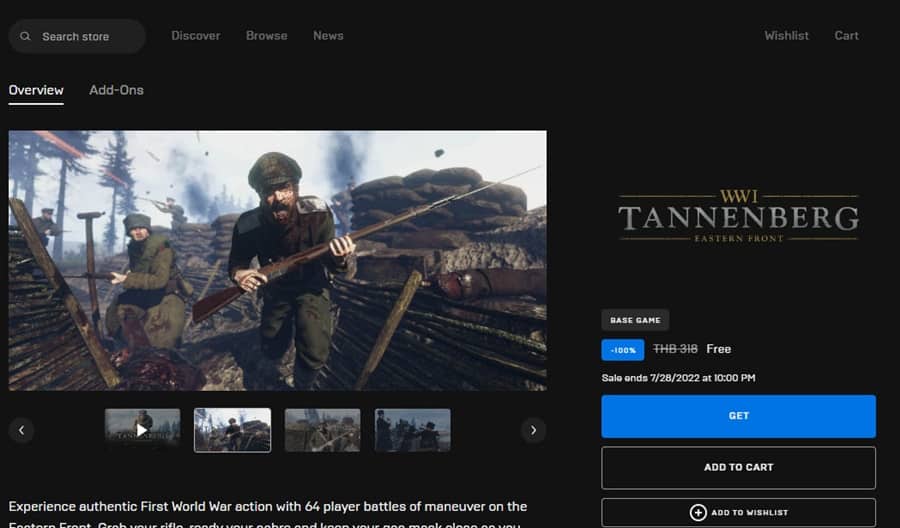Click the main game screenshot

tap(278, 261)
